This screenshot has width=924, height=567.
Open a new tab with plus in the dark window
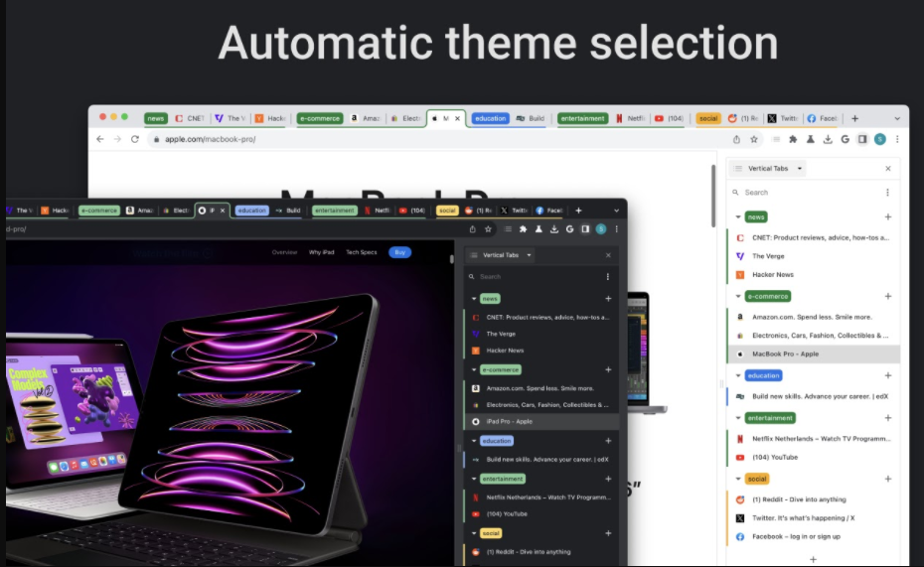[578, 211]
